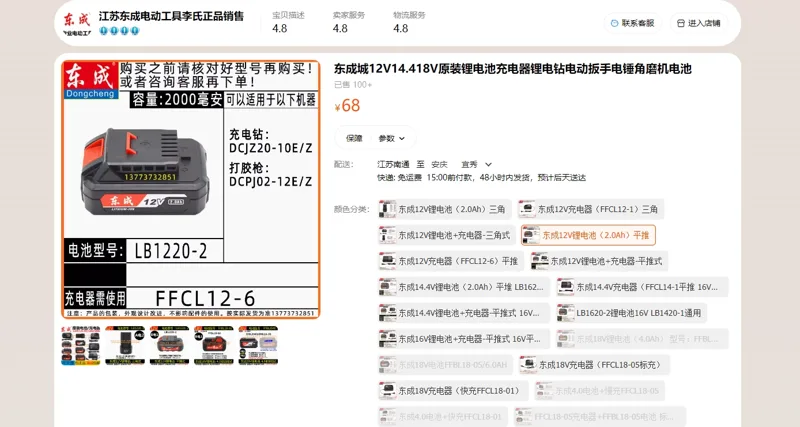The width and height of the screenshot is (800, 427).
Task: Click the 江苏南通 shipping origin
Action: [393, 164]
